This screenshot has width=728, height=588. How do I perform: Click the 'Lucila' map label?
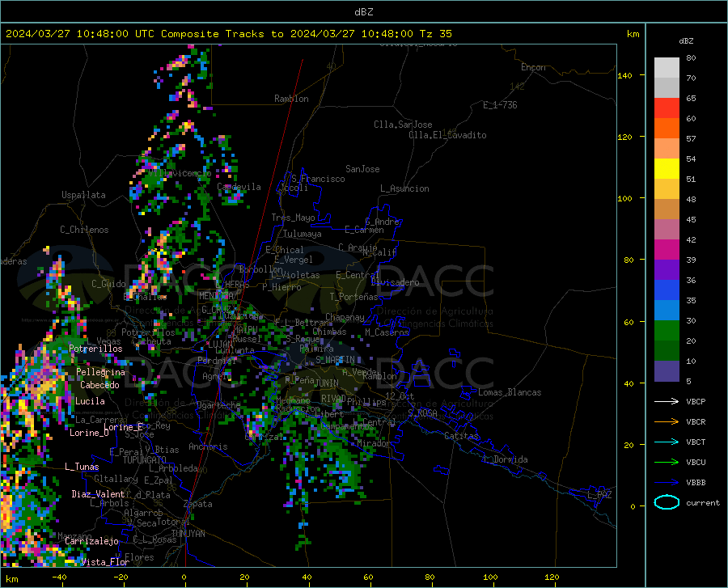coord(90,401)
